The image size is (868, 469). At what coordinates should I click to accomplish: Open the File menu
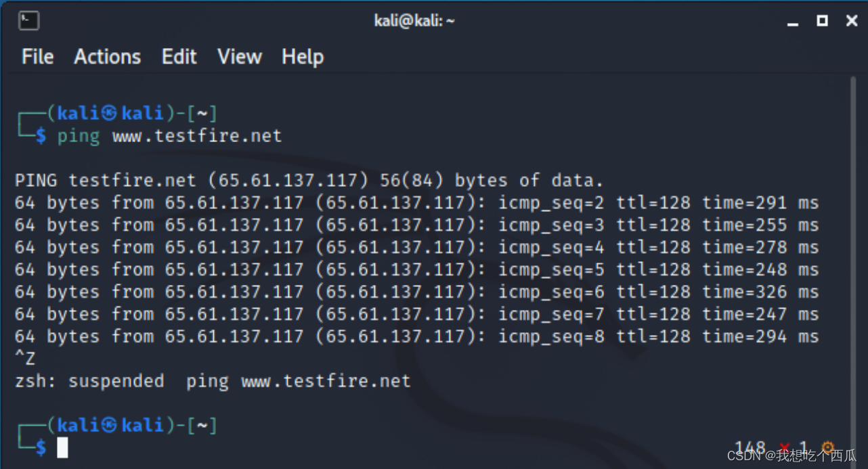click(x=37, y=57)
